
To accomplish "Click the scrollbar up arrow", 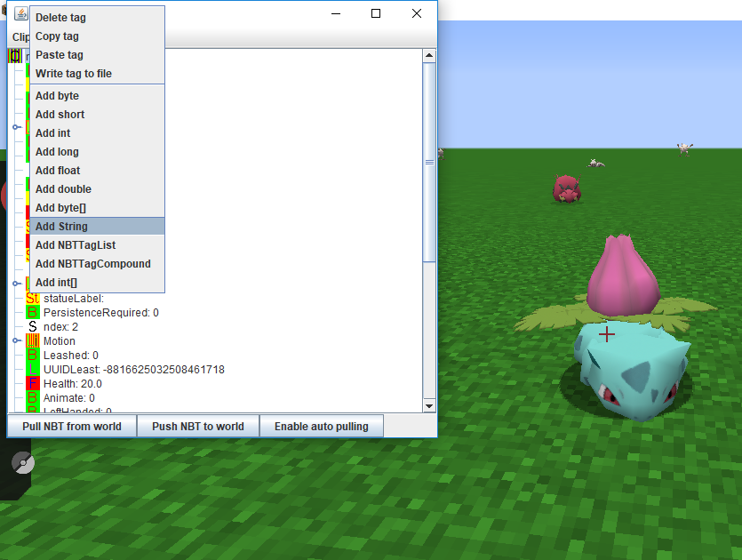I will (x=429, y=55).
